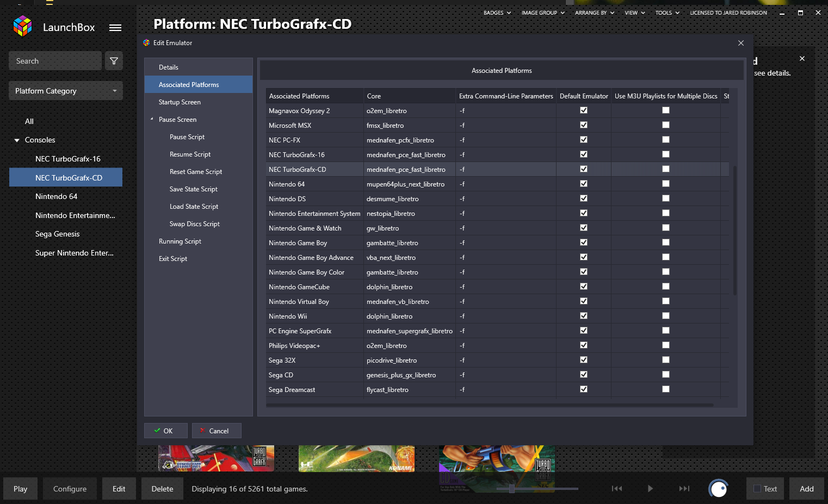Select the Nintendo Virtual Boy row
828x504 pixels.
(x=497, y=302)
